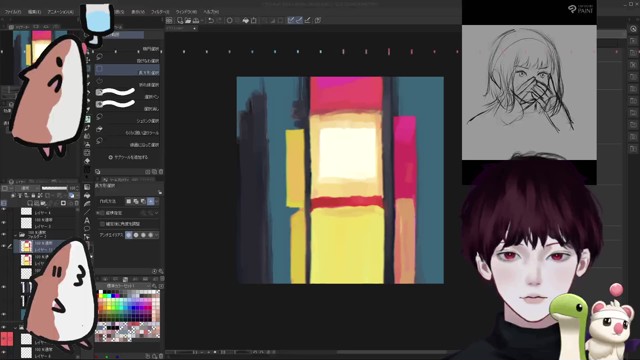
Task: Collapse the layer folder 2 arrow
Action: pyautogui.click(x=15, y=235)
